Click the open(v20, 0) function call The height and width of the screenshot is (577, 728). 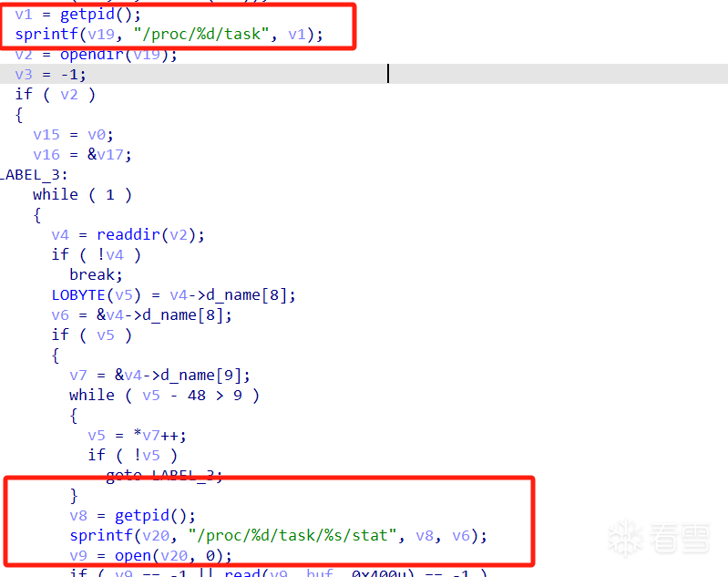coord(169,556)
